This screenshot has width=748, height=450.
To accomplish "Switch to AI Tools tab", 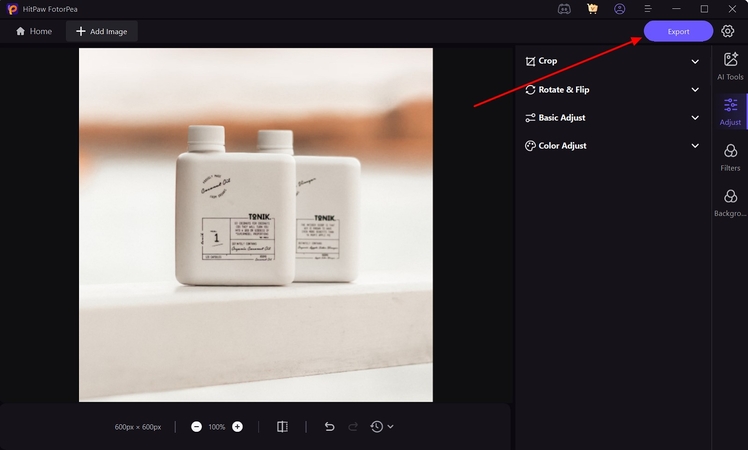I will click(x=730, y=66).
